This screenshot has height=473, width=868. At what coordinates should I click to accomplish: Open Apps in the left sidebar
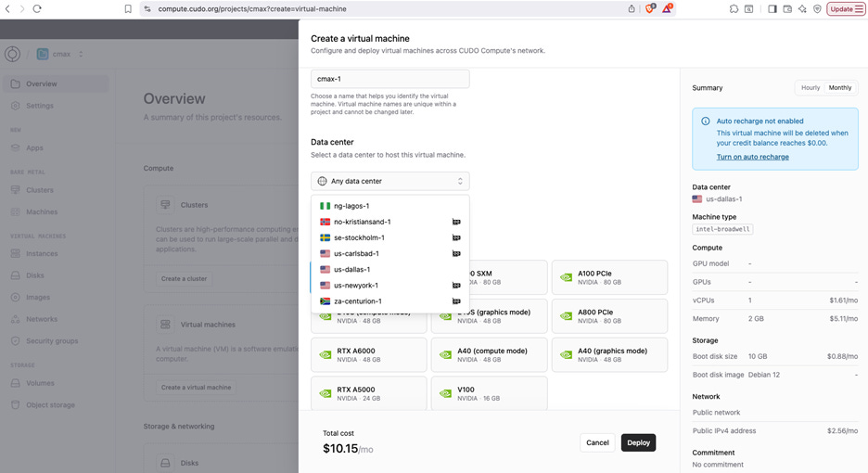(x=56, y=147)
